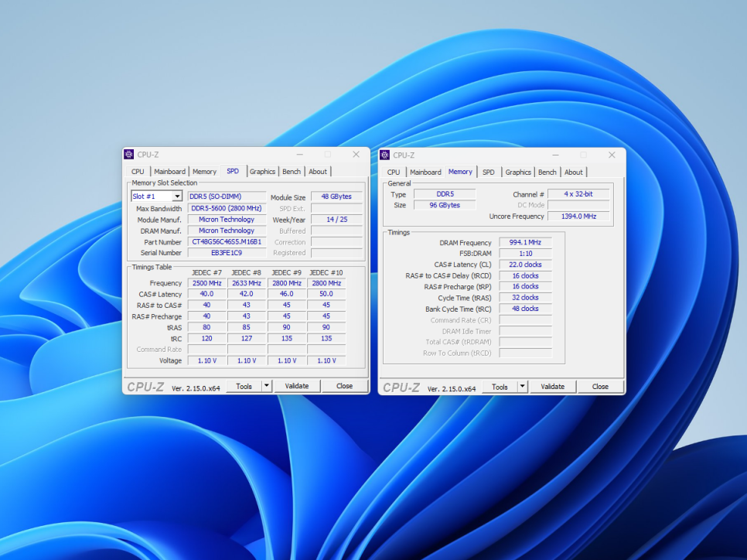Open Graphics tab in Memory window

tap(518, 172)
